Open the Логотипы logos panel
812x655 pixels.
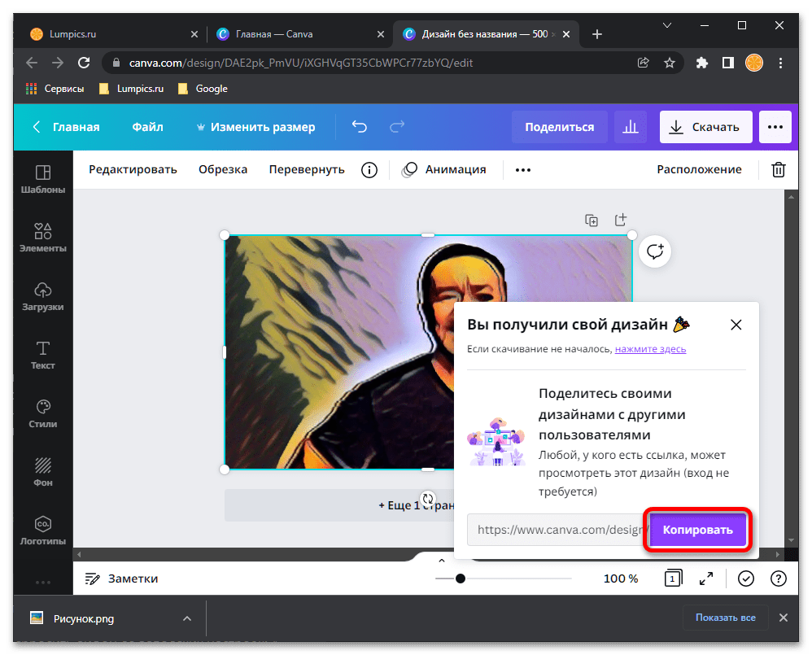pyautogui.click(x=43, y=531)
